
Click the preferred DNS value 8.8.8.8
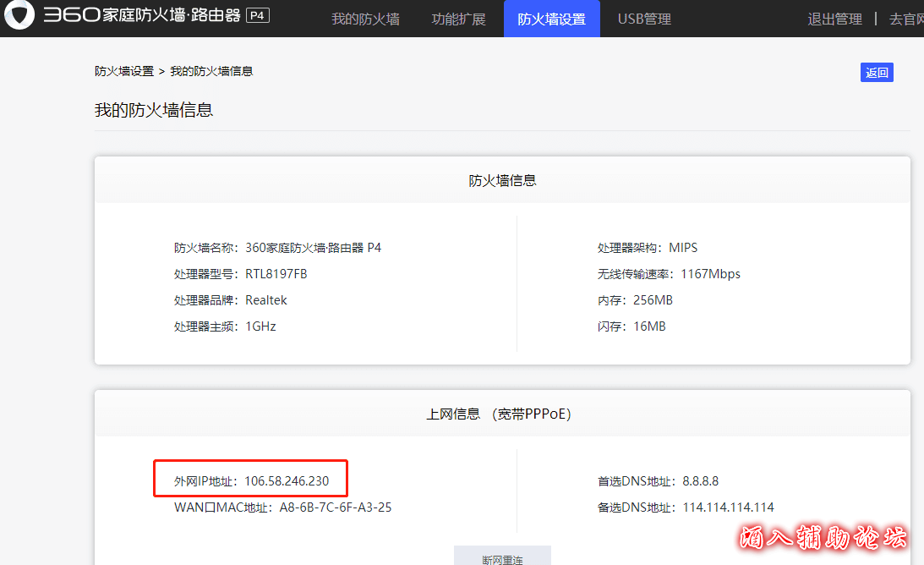701,481
